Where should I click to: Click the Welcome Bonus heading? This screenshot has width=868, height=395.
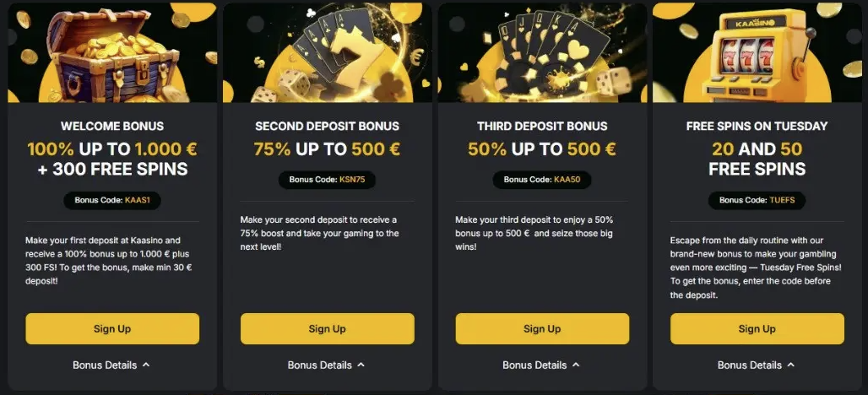click(x=112, y=127)
